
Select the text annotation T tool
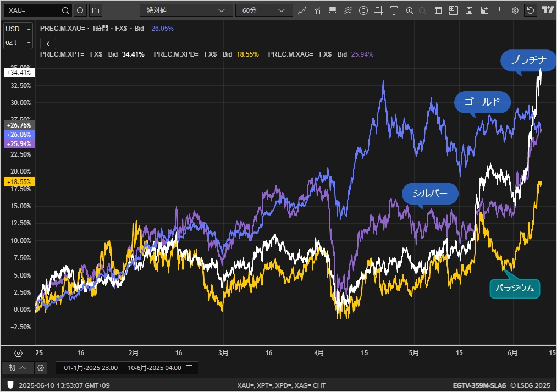[394, 10]
